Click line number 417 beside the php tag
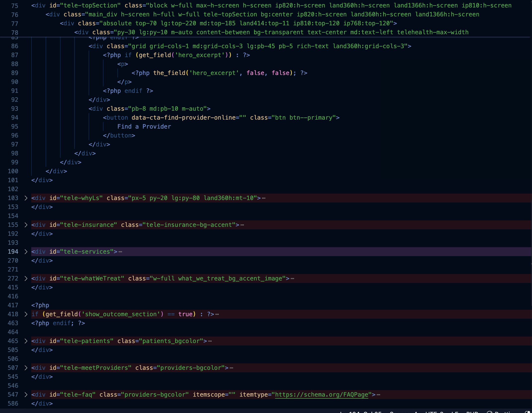532x413 pixels. tap(13, 305)
